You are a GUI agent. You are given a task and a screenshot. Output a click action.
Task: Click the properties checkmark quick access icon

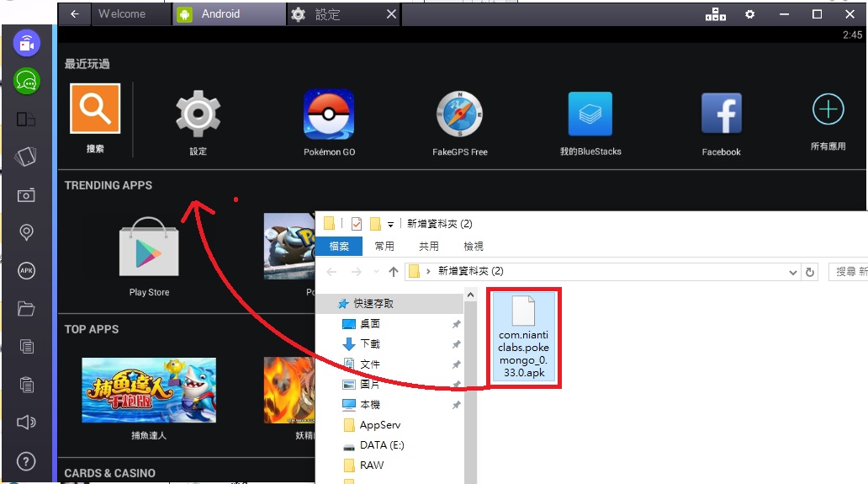pos(357,224)
